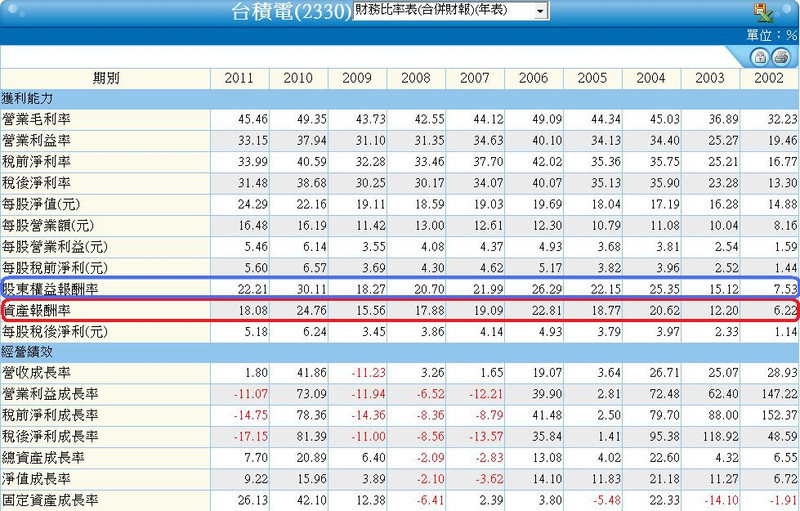Click the 7.53 value under 2002

(x=785, y=290)
